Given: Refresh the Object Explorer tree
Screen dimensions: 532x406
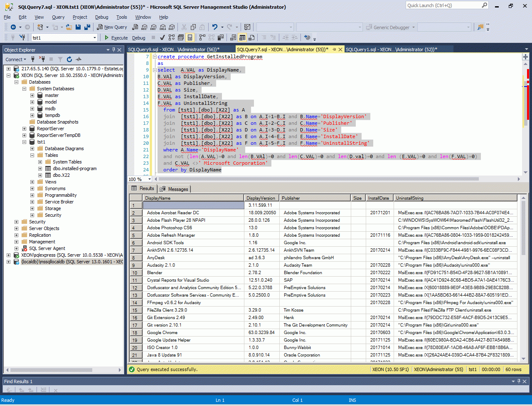Looking at the screenshot, I should [x=69, y=59].
